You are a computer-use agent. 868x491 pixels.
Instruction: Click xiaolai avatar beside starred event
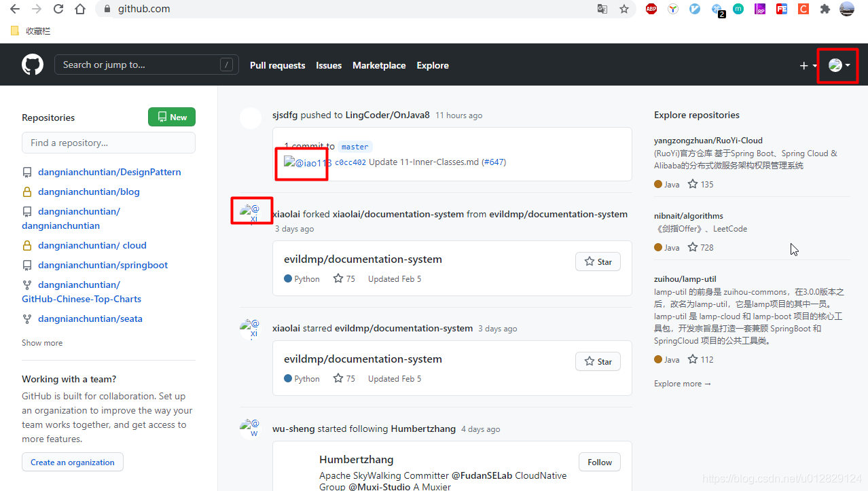point(251,329)
